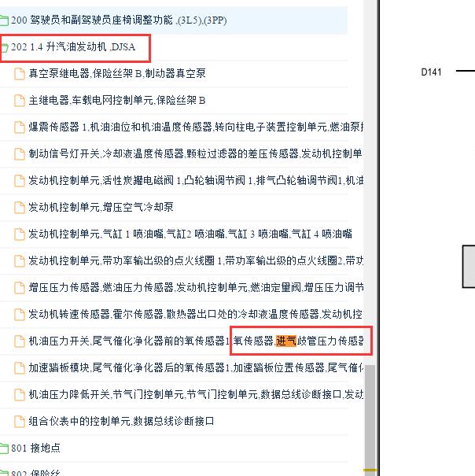Open 爆震传感器 1,机油油位和机油温度传感器 entry

(x=196, y=127)
